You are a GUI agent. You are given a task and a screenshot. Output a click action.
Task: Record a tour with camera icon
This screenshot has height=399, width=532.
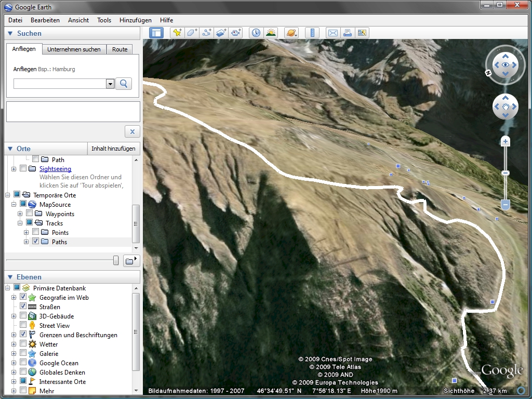pyautogui.click(x=236, y=33)
